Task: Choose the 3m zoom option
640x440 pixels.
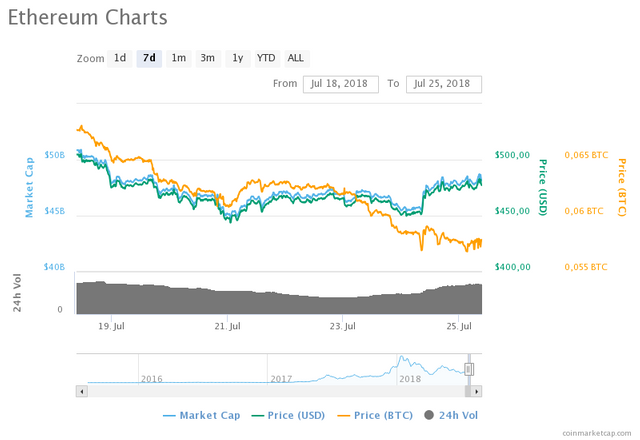Action: (x=207, y=58)
